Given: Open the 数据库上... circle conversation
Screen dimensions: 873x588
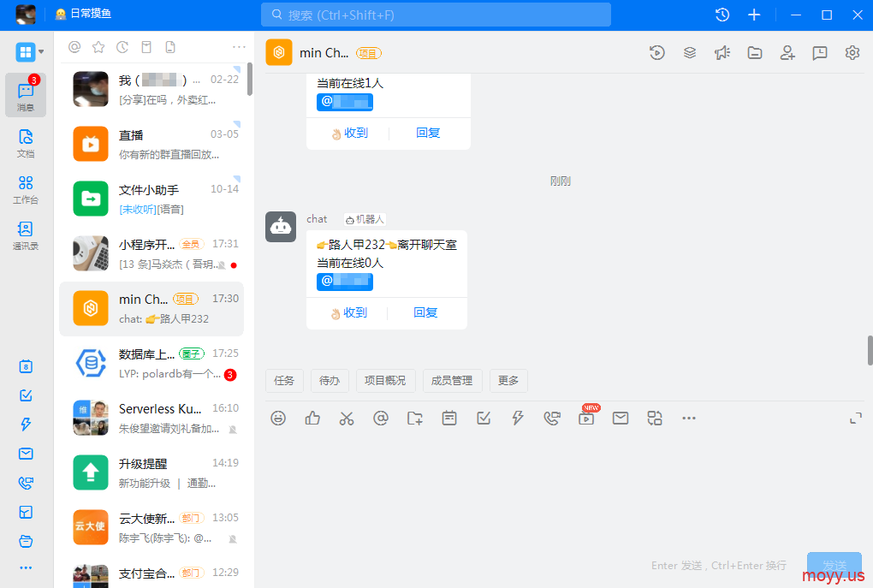Looking at the screenshot, I should (x=151, y=364).
